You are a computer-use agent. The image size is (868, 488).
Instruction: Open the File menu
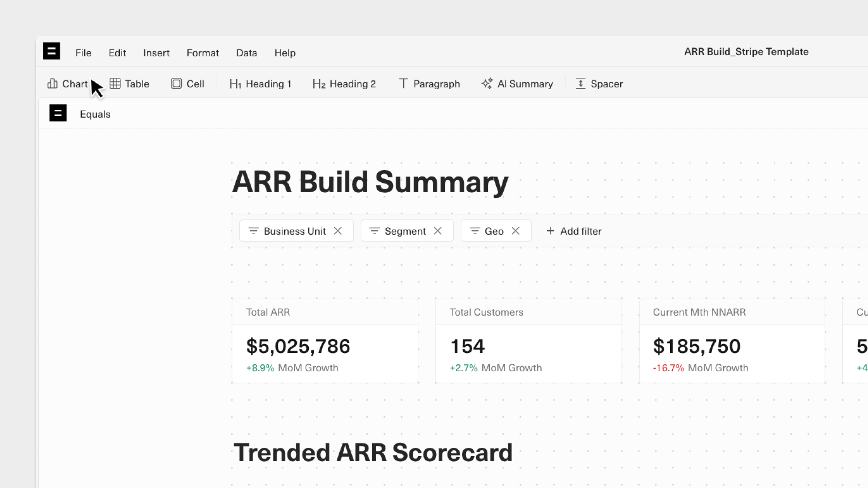coord(83,53)
